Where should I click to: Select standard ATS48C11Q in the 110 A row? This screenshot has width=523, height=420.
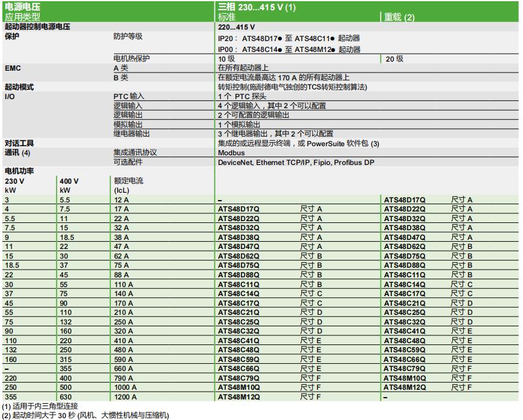pyautogui.click(x=239, y=285)
